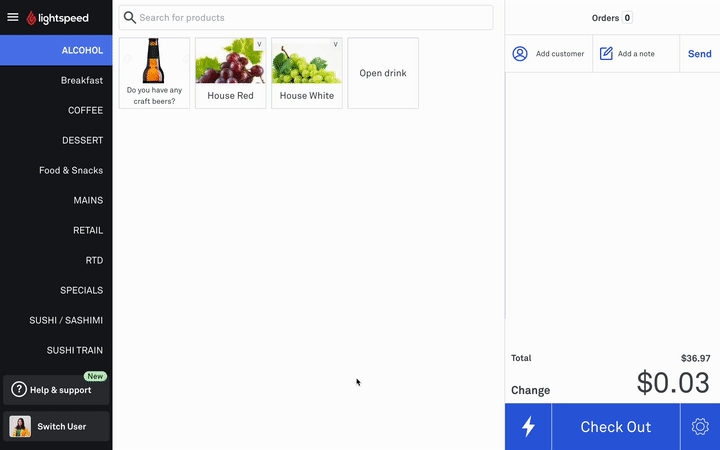Select the craft beers product tile

coord(154,73)
